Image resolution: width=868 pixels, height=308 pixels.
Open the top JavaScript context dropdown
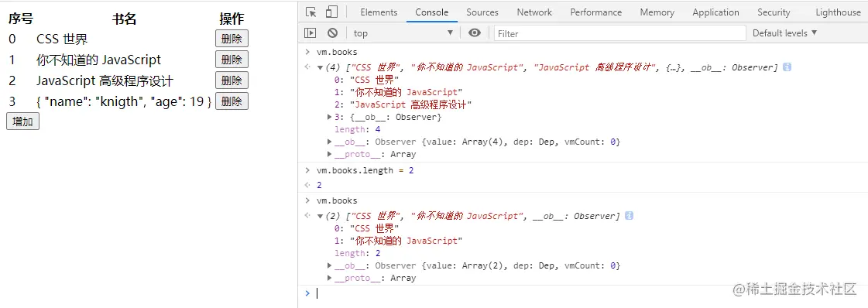(x=403, y=33)
